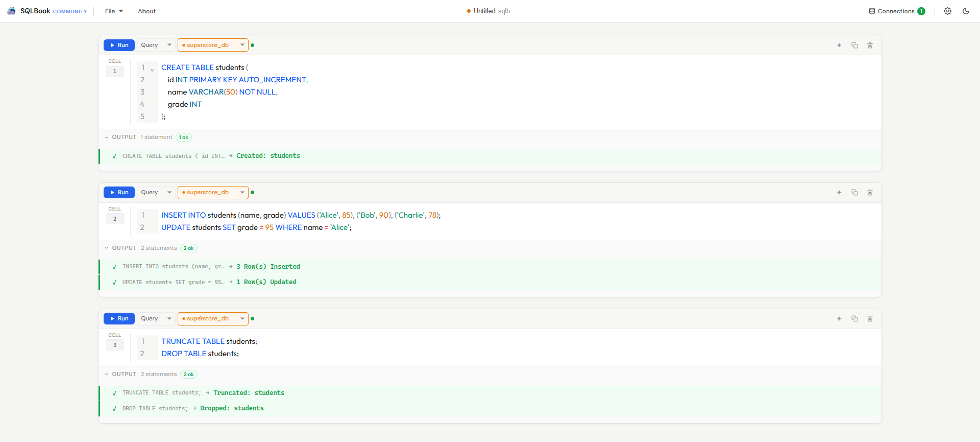This screenshot has height=442, width=980.
Task: Click the SQLBook logo icon
Action: [11, 11]
